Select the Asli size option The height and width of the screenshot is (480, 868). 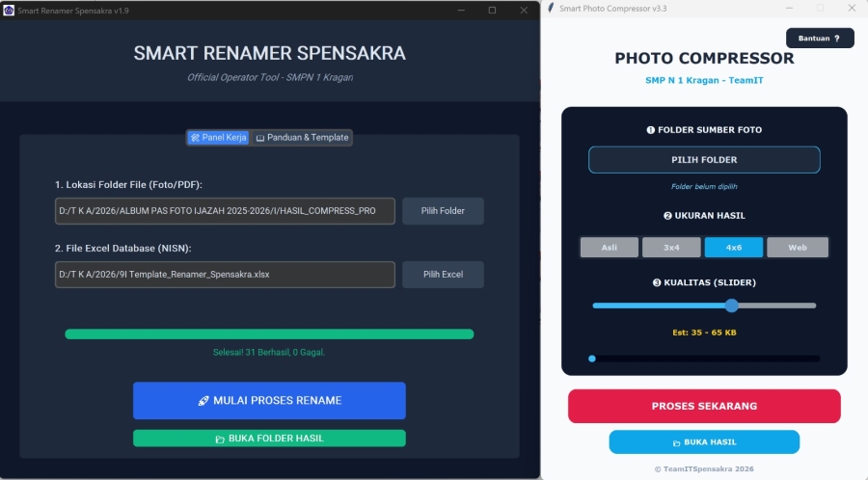tap(610, 248)
